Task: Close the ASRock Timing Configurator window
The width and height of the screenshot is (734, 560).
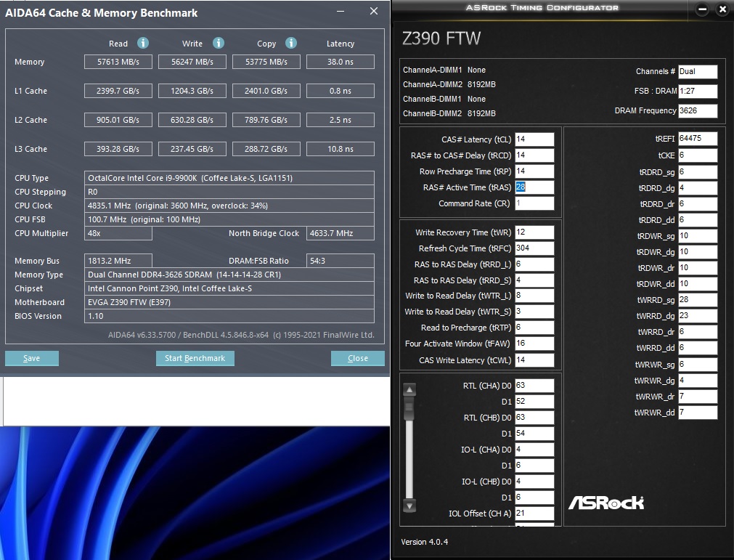Action: pos(722,9)
